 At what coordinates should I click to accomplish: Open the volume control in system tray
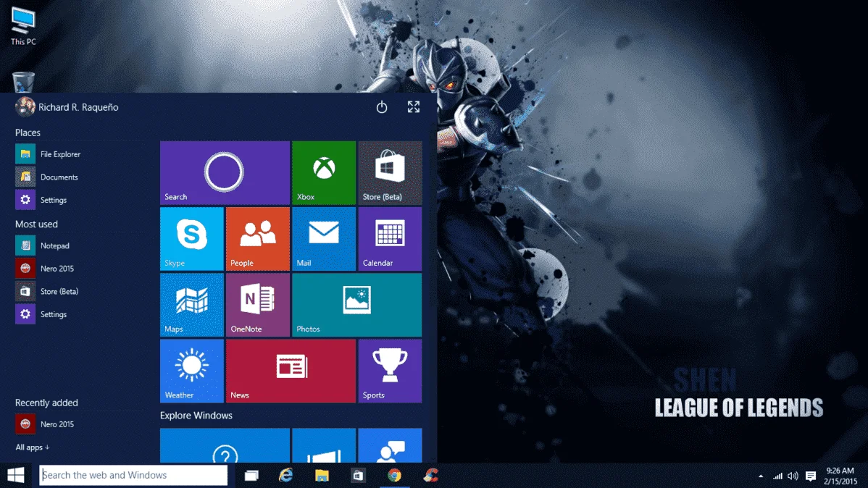pyautogui.click(x=793, y=476)
